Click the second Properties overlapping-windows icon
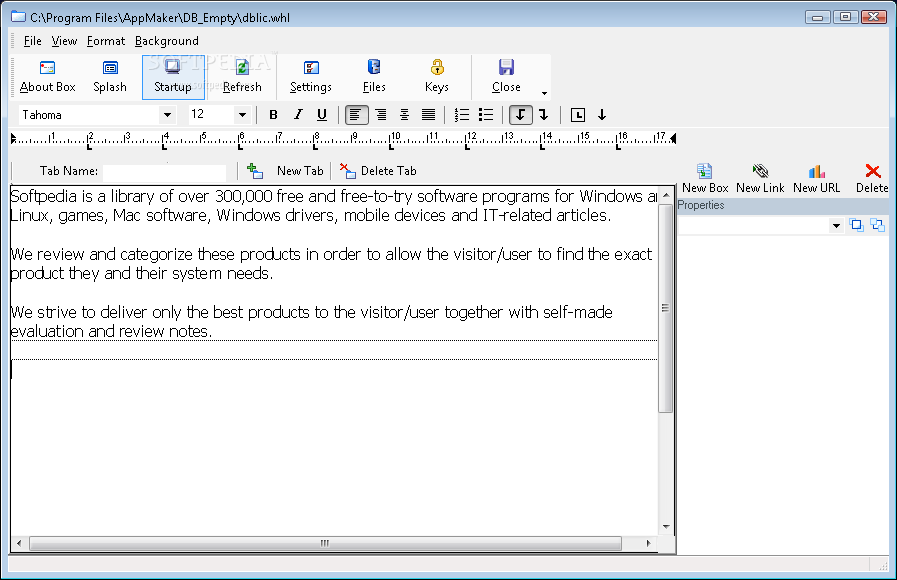Screen dimensions: 897x580 (x=878, y=225)
